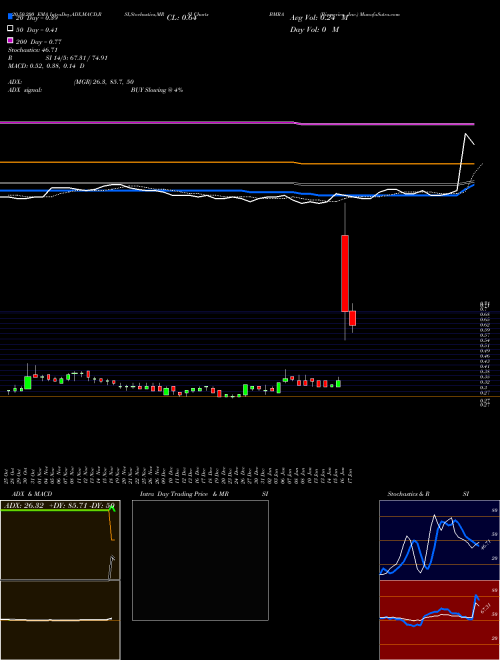Open the empty Intra Day Trading chart panel

click(200, 560)
